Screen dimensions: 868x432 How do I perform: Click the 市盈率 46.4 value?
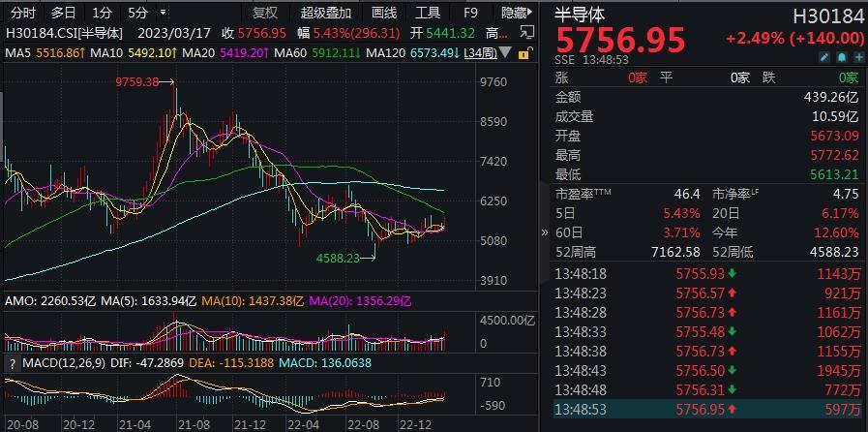click(688, 194)
